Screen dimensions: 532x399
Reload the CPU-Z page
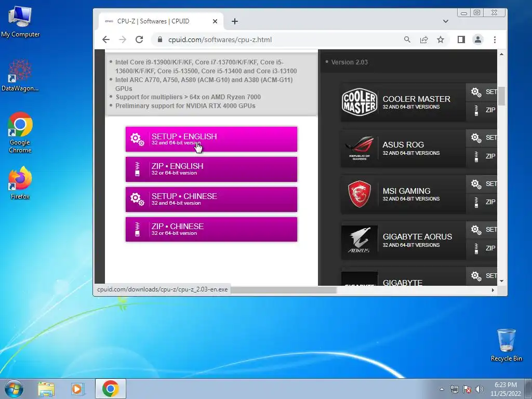pyautogui.click(x=139, y=39)
